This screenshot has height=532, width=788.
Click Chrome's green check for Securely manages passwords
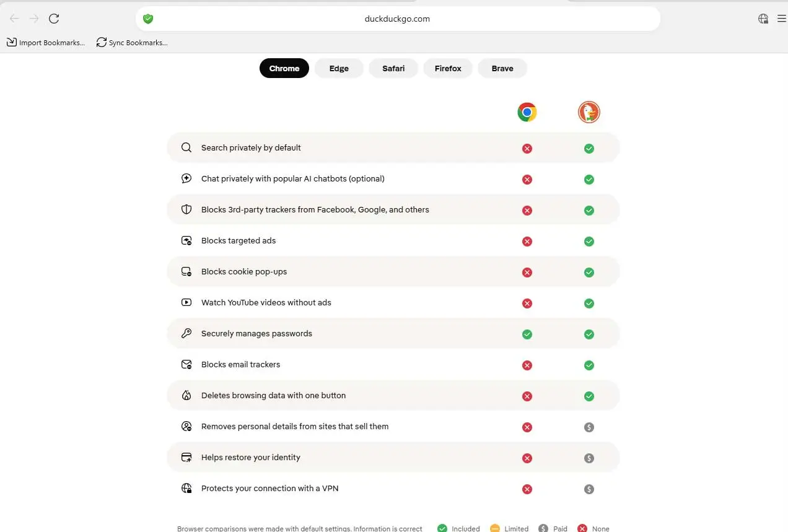coord(527,334)
